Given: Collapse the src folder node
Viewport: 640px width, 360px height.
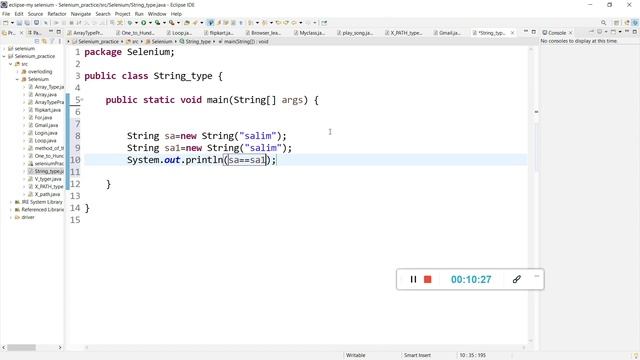Looking at the screenshot, I should pyautogui.click(x=11, y=64).
